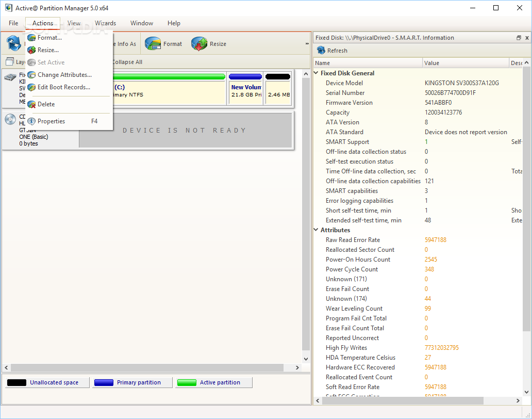Click the application icon in the title bar
This screenshot has height=419, width=532.
[x=8, y=8]
